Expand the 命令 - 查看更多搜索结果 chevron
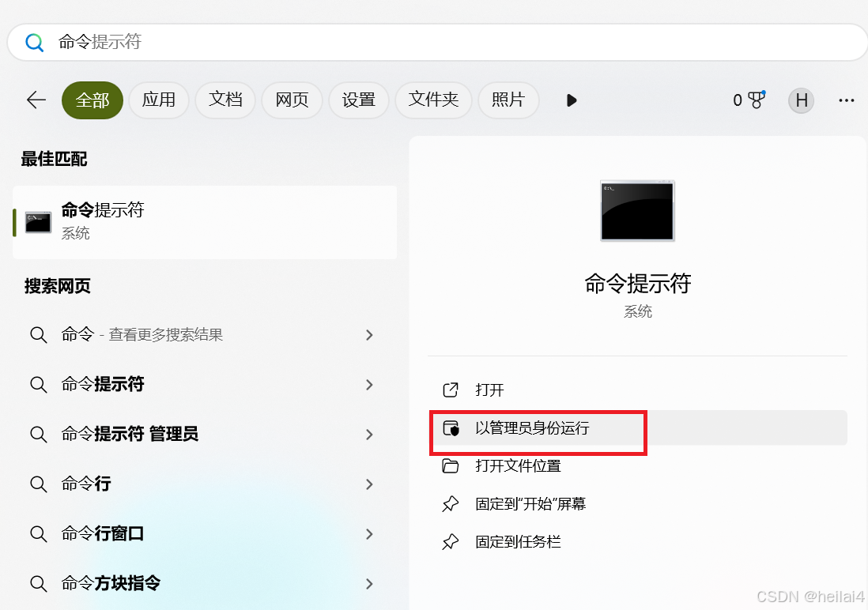Viewport: 868px width, 610px height. click(x=369, y=335)
